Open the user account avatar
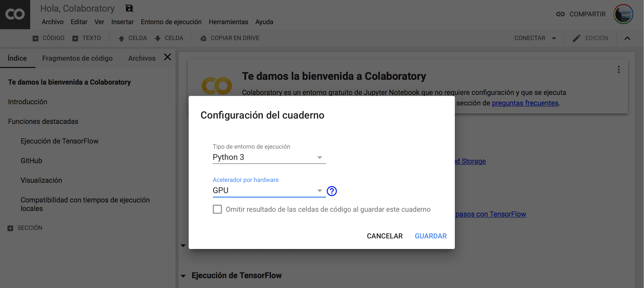644x288 pixels. click(x=623, y=14)
